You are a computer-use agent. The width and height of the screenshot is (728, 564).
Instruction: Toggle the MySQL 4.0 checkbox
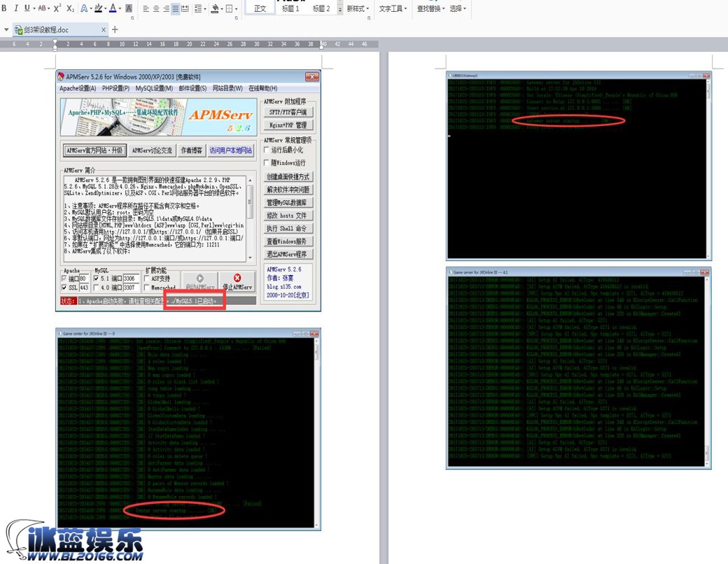pos(96,288)
